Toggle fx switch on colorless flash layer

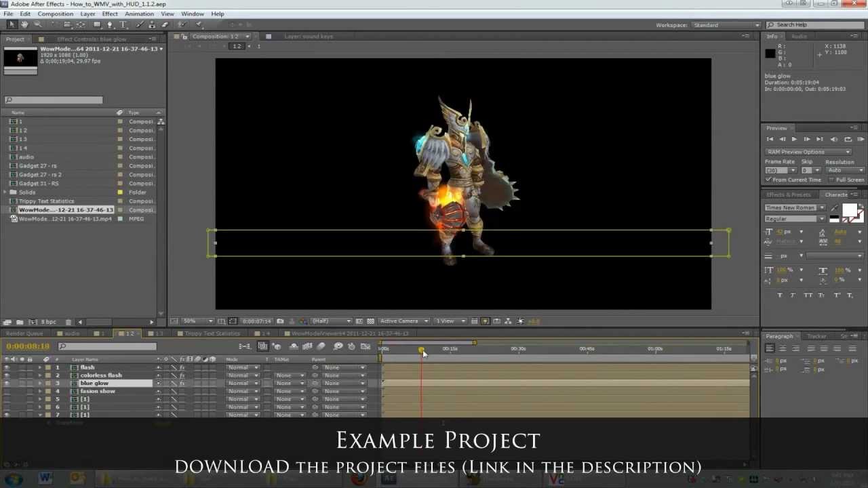click(182, 375)
